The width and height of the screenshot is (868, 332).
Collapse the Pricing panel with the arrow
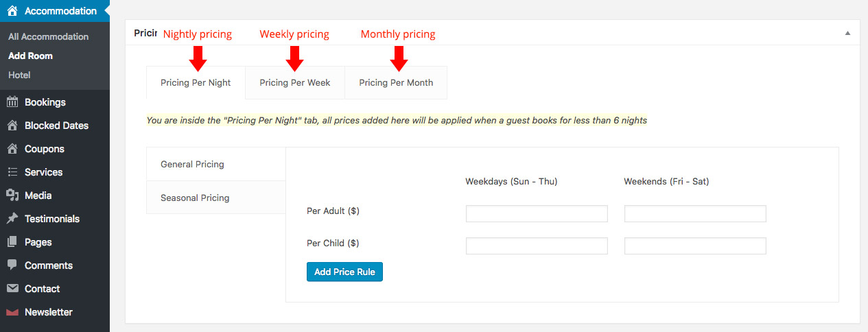pos(847,33)
